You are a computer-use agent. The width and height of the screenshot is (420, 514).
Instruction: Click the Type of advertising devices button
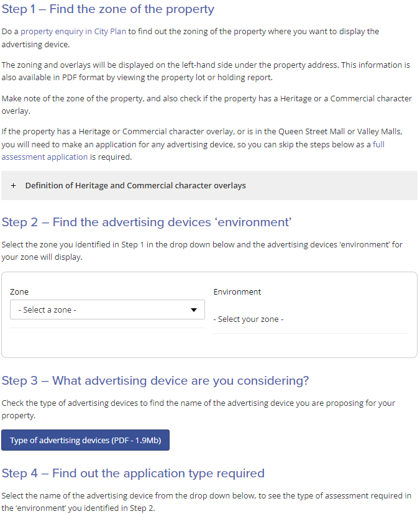(x=85, y=439)
